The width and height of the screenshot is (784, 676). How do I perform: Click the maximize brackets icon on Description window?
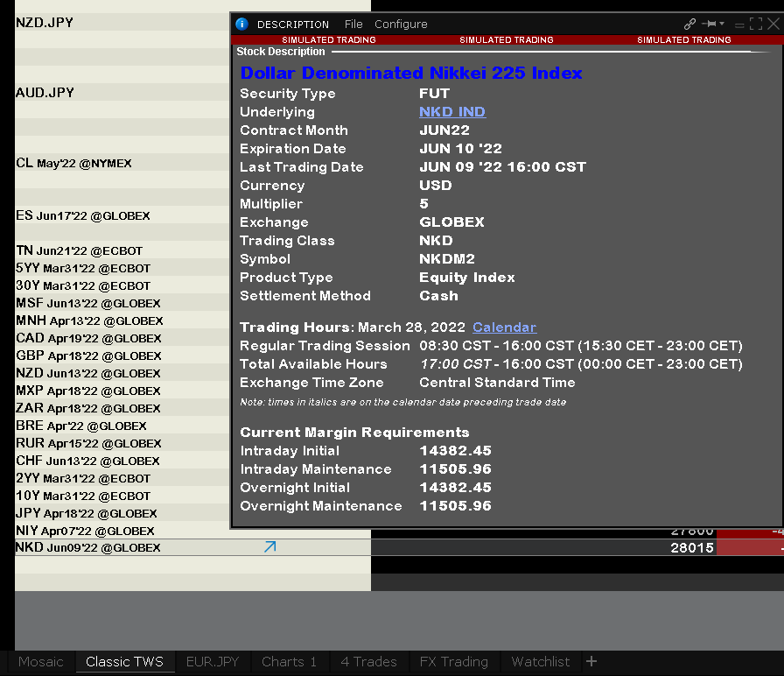click(756, 24)
